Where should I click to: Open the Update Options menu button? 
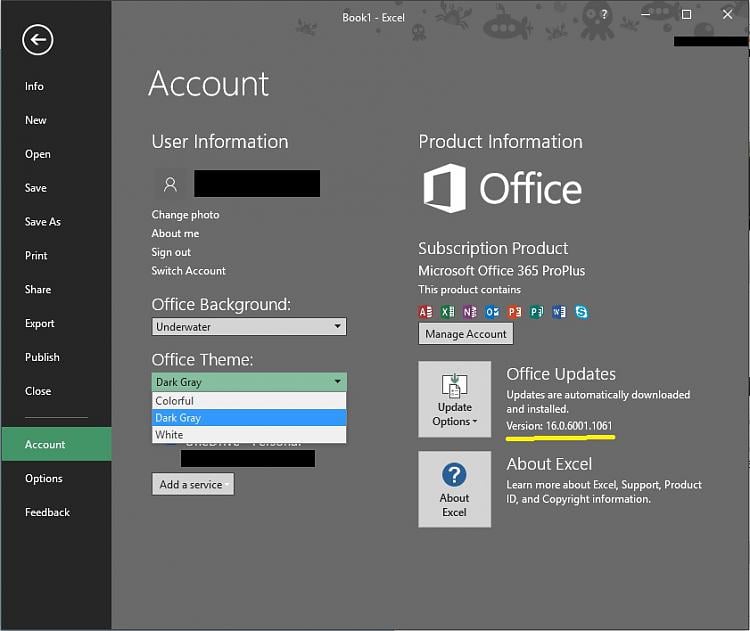454,399
